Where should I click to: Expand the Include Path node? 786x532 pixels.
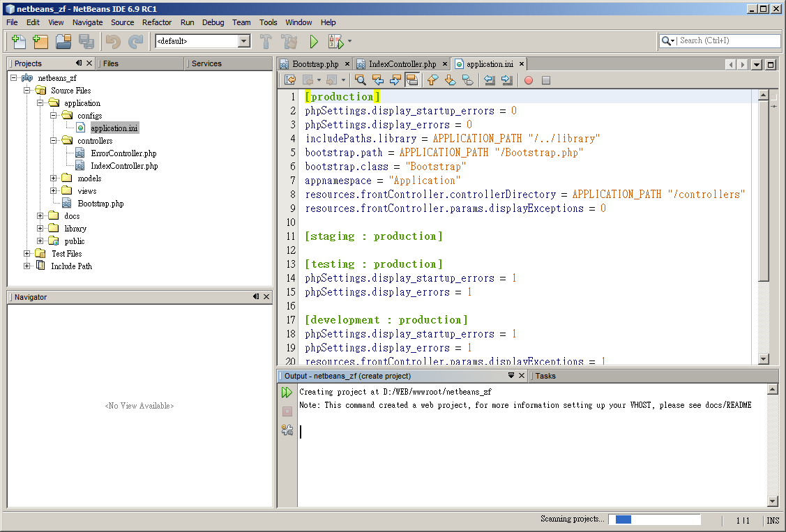(x=27, y=266)
